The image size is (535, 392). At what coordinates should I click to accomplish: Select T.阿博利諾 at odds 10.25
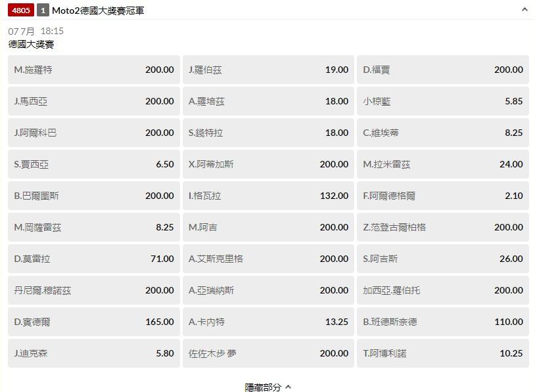[x=443, y=353]
